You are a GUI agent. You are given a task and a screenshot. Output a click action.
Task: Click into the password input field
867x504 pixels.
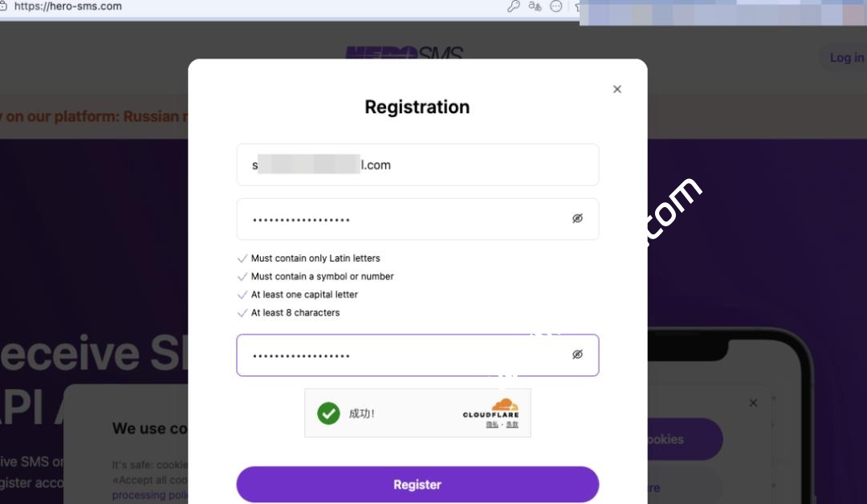pyautogui.click(x=401, y=219)
